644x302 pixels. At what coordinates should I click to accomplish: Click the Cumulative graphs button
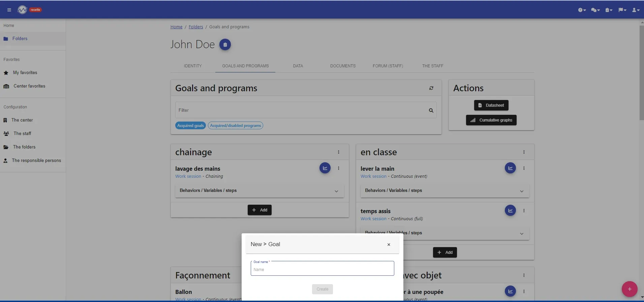coord(491,120)
